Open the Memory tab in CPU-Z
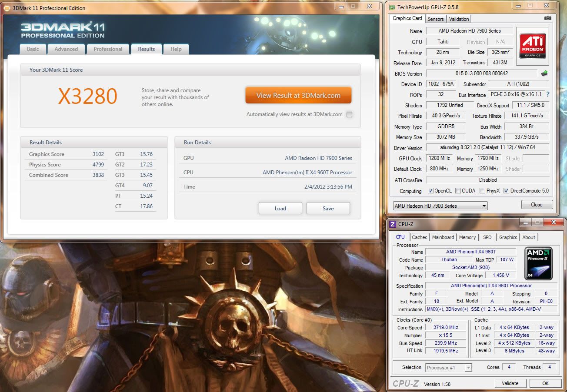This screenshot has width=567, height=392. [467, 237]
